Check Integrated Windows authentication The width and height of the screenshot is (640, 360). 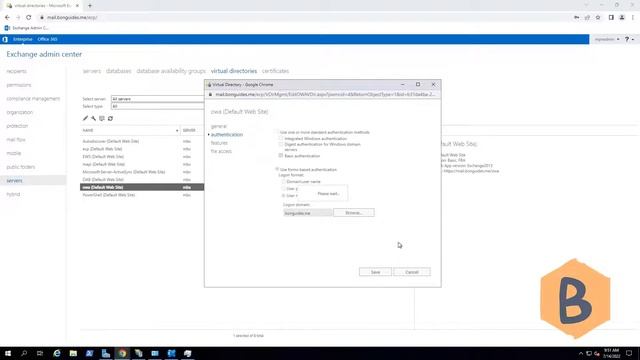(x=281, y=138)
